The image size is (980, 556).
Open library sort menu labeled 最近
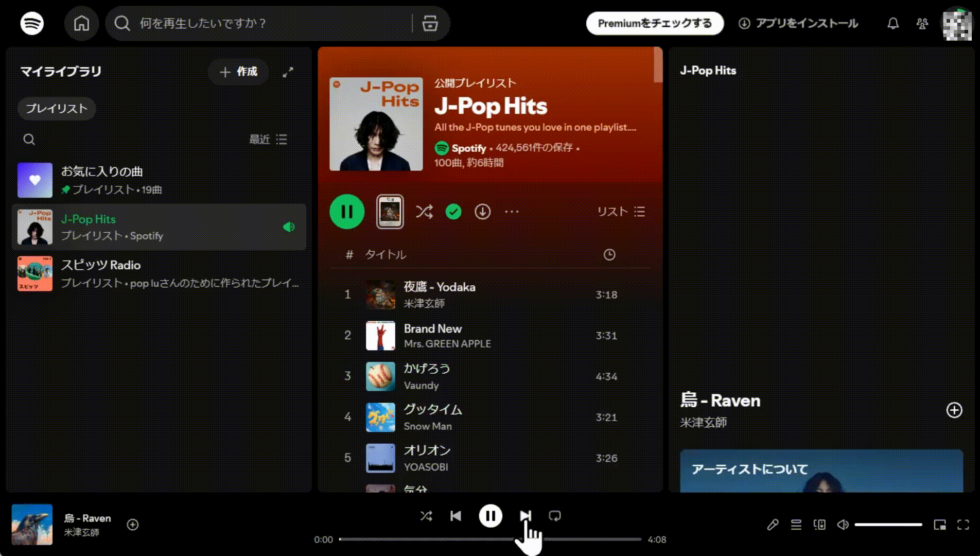coord(268,140)
